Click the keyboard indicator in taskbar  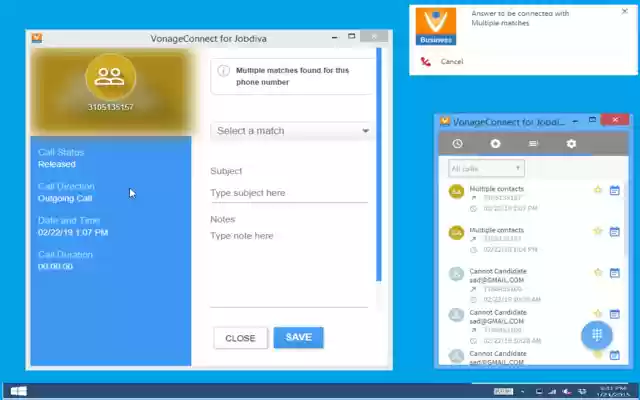[503, 391]
